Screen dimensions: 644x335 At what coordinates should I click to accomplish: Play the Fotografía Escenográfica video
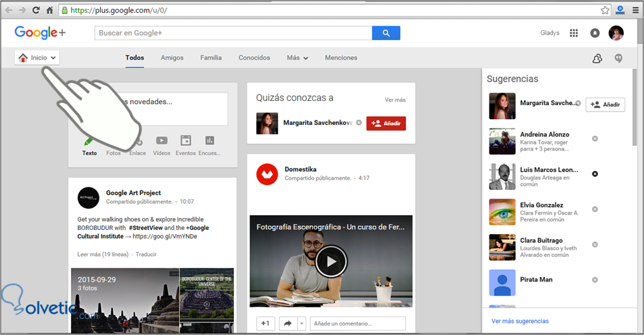331,261
